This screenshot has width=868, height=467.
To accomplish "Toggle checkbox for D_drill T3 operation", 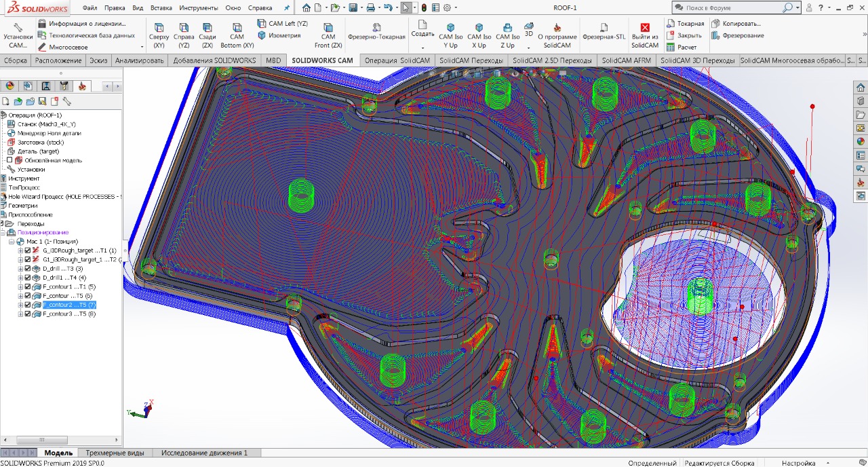I will click(x=28, y=269).
